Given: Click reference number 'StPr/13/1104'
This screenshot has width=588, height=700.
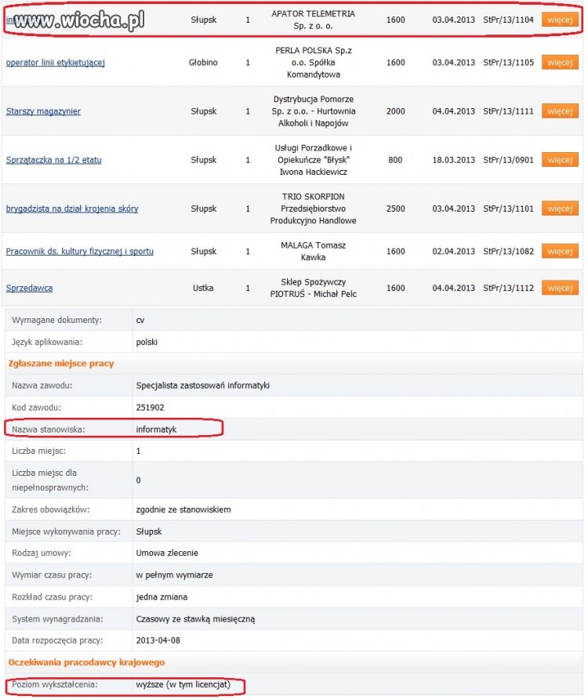Looking at the screenshot, I should point(508,20).
